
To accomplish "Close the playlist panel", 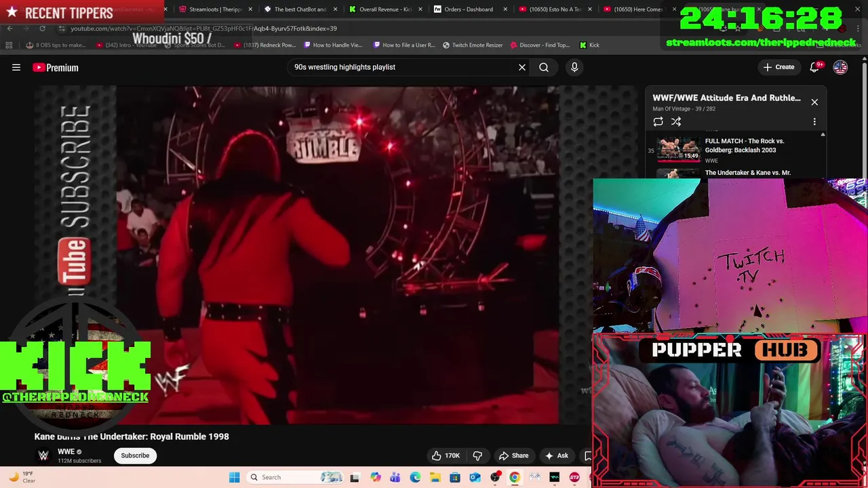I will coord(814,102).
